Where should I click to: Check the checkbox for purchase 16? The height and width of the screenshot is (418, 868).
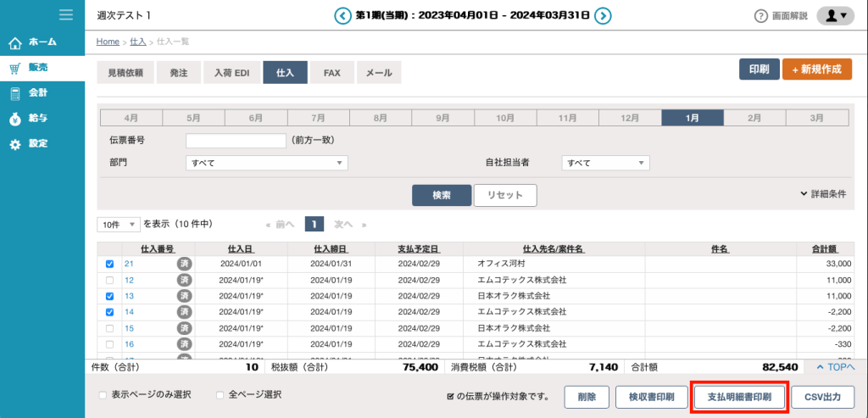coord(109,344)
